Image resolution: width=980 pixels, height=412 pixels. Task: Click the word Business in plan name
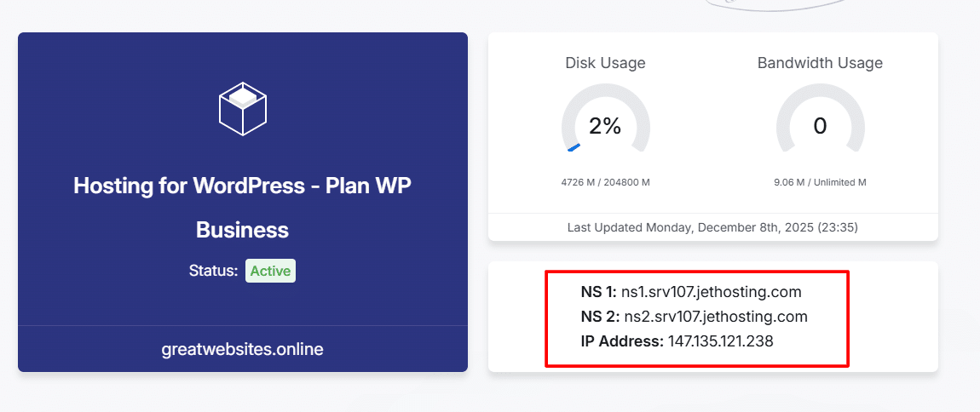pos(242,230)
